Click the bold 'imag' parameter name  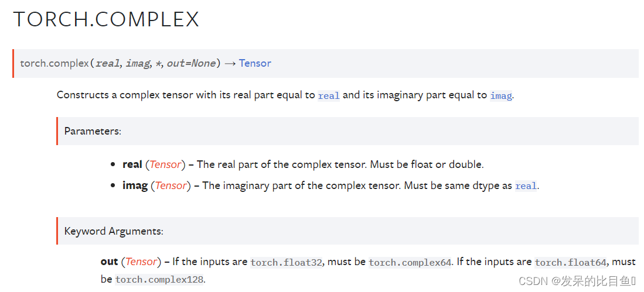click(x=135, y=185)
